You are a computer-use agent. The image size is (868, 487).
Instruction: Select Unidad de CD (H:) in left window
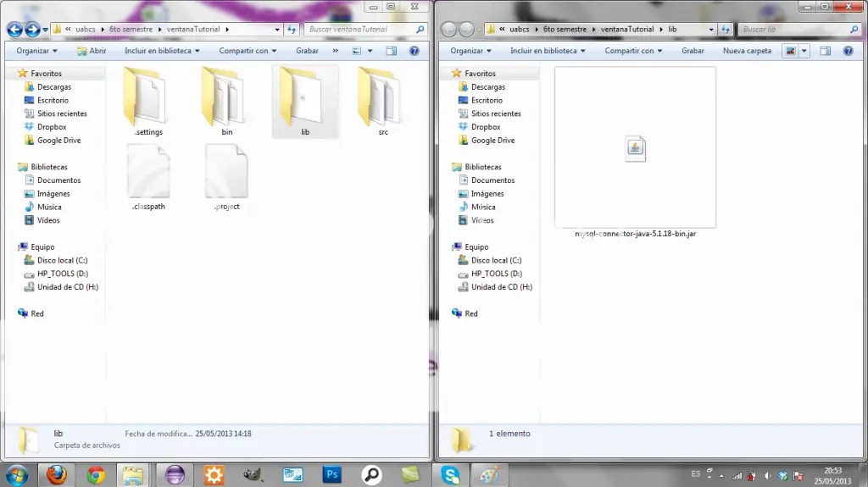68,286
